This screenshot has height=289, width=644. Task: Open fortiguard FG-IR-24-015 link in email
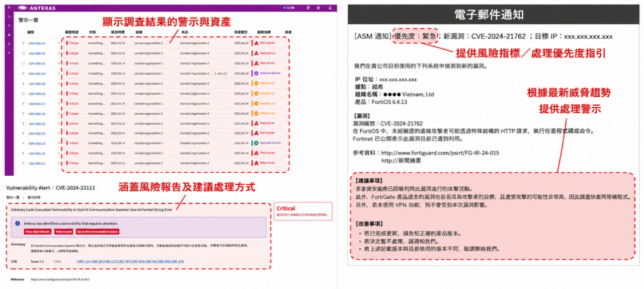pyautogui.click(x=440, y=153)
